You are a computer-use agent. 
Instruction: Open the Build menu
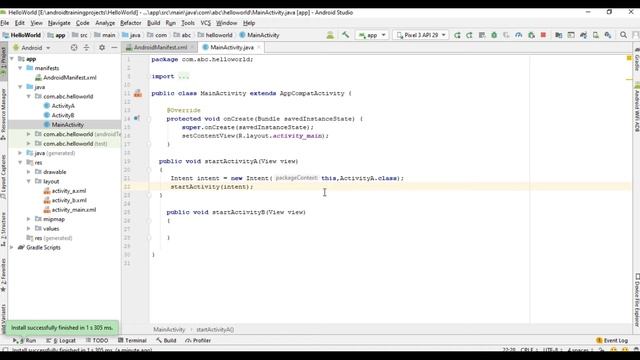pos(153,23)
